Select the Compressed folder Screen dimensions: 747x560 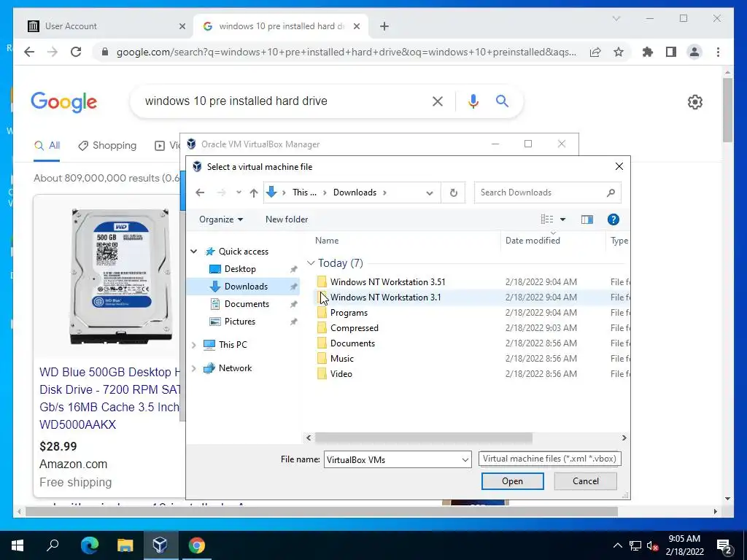pos(354,328)
